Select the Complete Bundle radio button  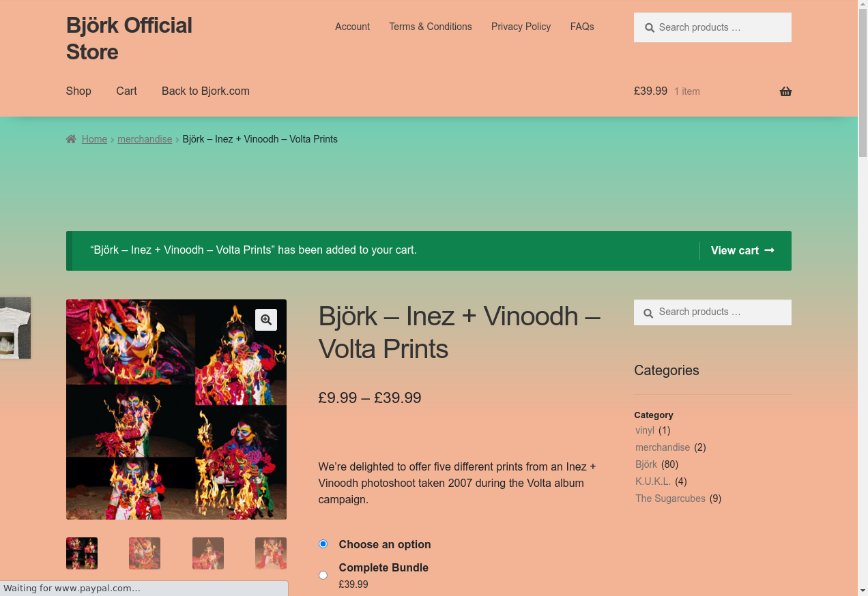click(x=323, y=575)
